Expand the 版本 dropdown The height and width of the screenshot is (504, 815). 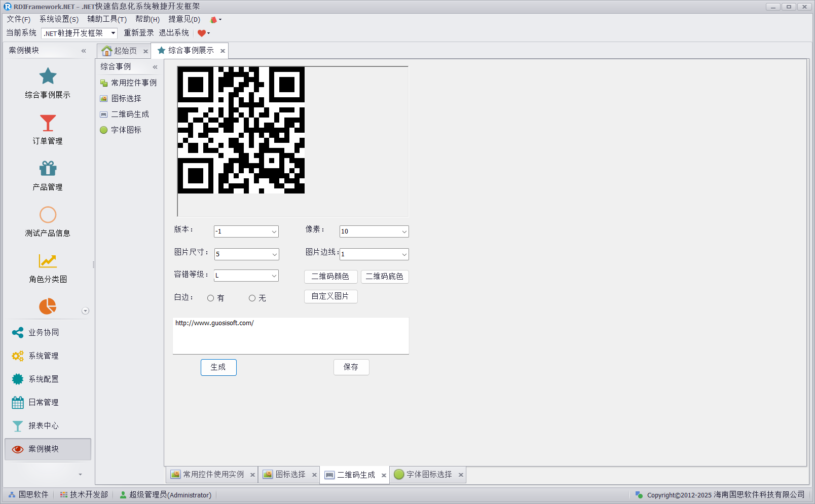click(x=274, y=231)
